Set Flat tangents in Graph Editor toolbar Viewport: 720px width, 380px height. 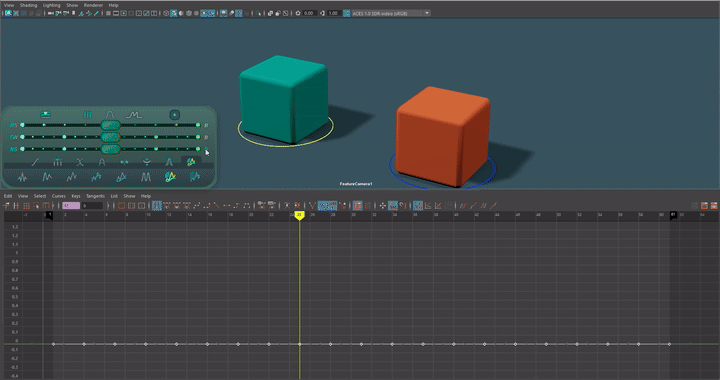(x=226, y=206)
